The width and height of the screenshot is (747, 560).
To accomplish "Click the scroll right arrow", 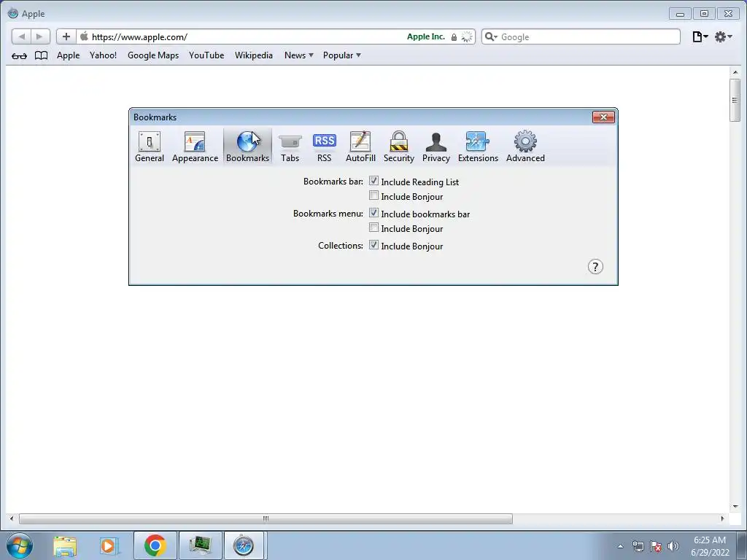I will click(x=722, y=518).
